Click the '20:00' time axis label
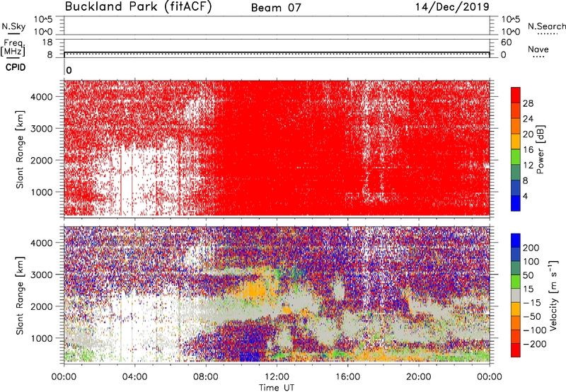This screenshot has width=566, height=392. 419,376
